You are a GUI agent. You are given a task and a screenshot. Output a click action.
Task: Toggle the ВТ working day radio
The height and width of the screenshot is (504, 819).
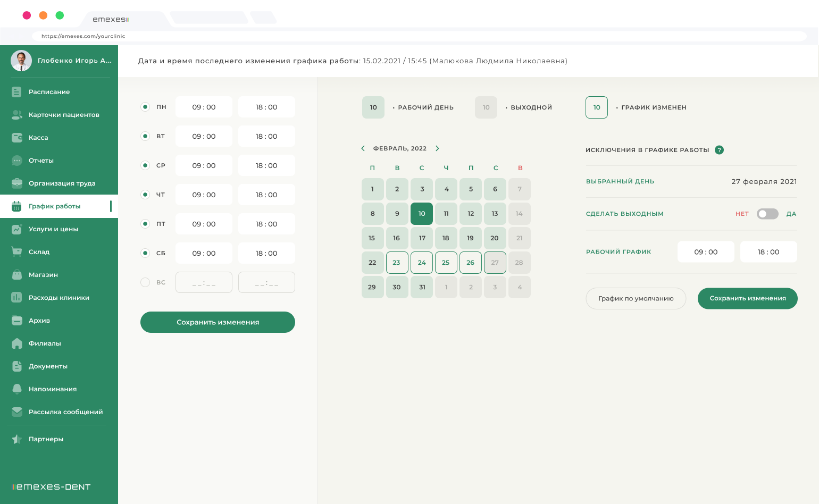click(145, 136)
